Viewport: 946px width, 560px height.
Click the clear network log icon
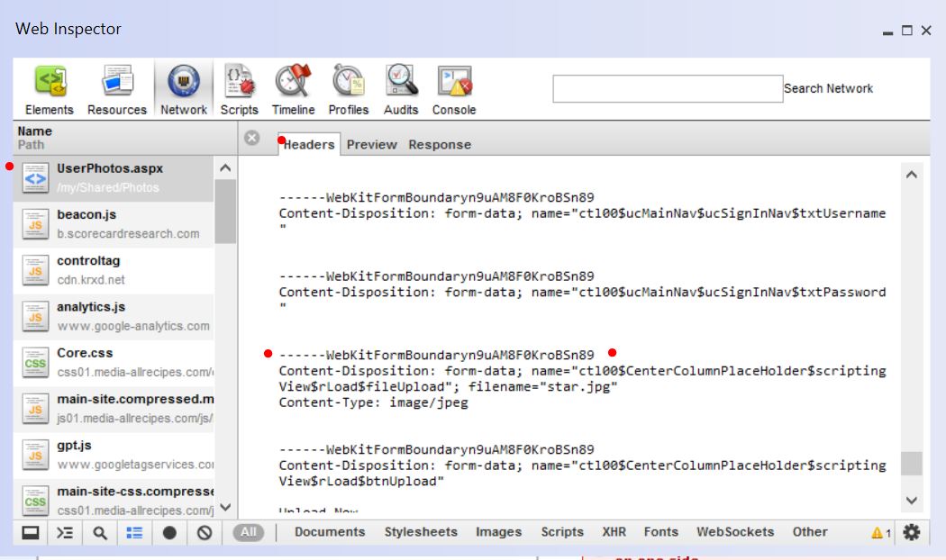tap(205, 532)
